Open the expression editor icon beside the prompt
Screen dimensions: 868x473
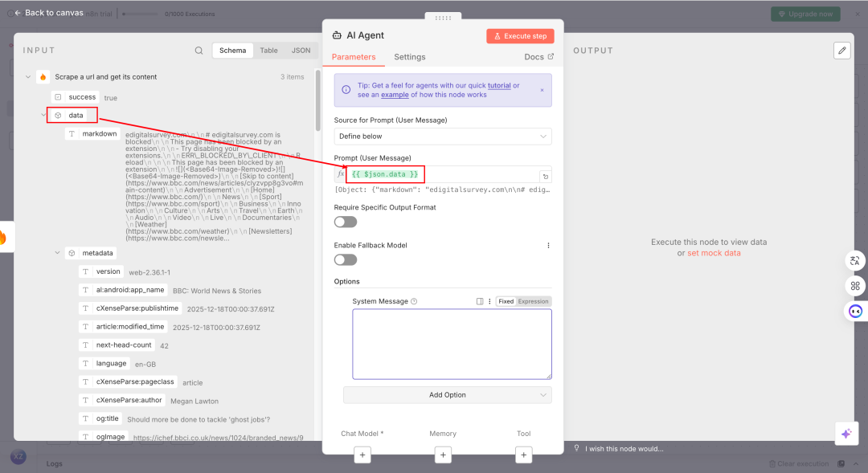(545, 177)
